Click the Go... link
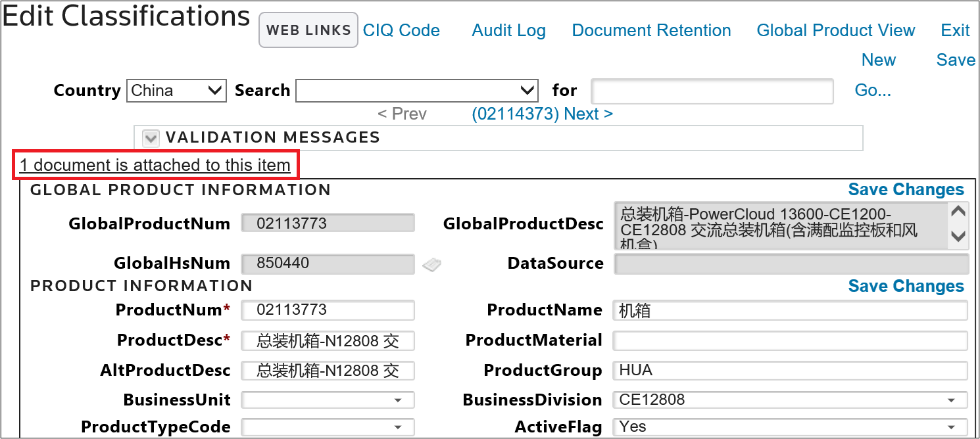 (x=873, y=90)
